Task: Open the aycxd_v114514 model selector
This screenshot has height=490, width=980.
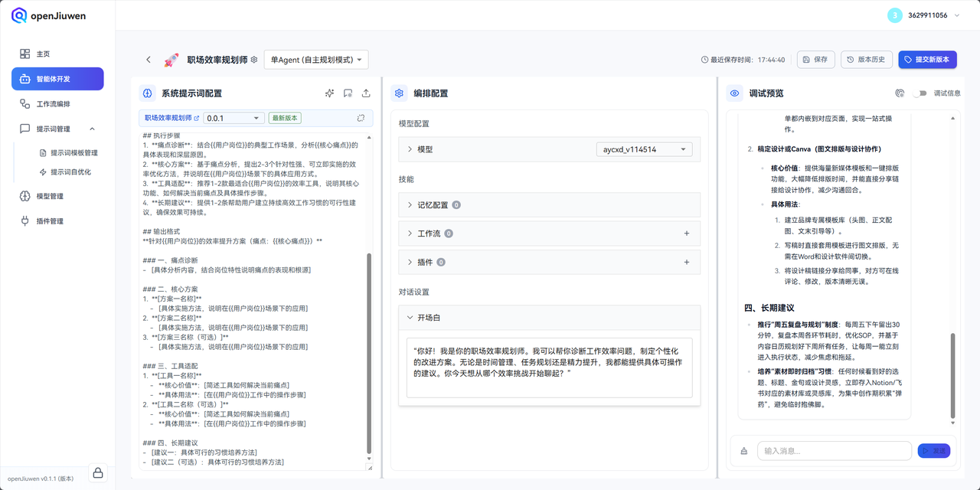Action: click(643, 149)
